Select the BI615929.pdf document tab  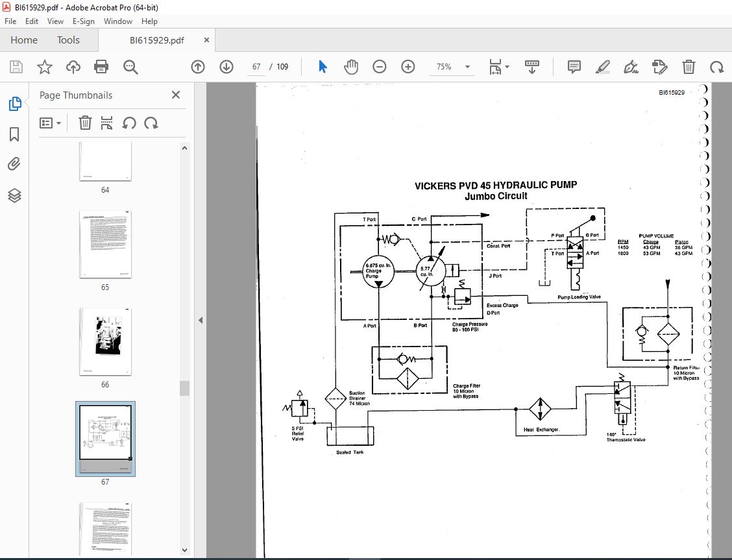coord(157,40)
